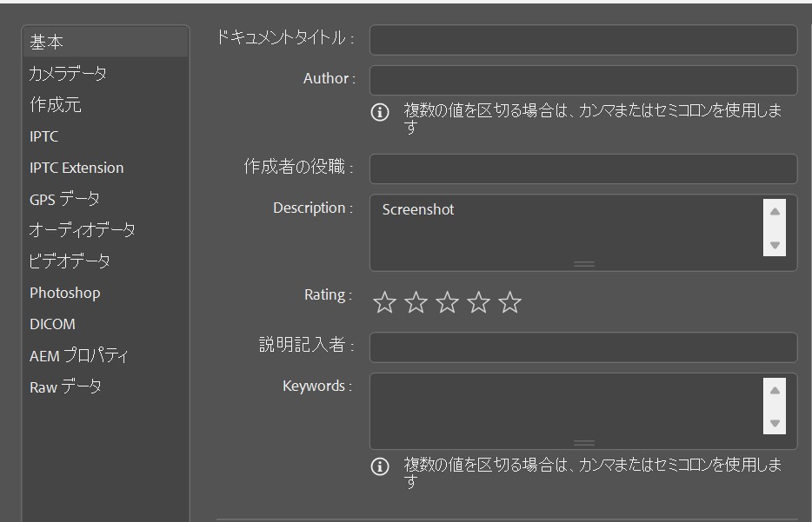This screenshot has height=522, width=812.
Task: Switch to the IPTC Extension section
Action: (x=77, y=168)
